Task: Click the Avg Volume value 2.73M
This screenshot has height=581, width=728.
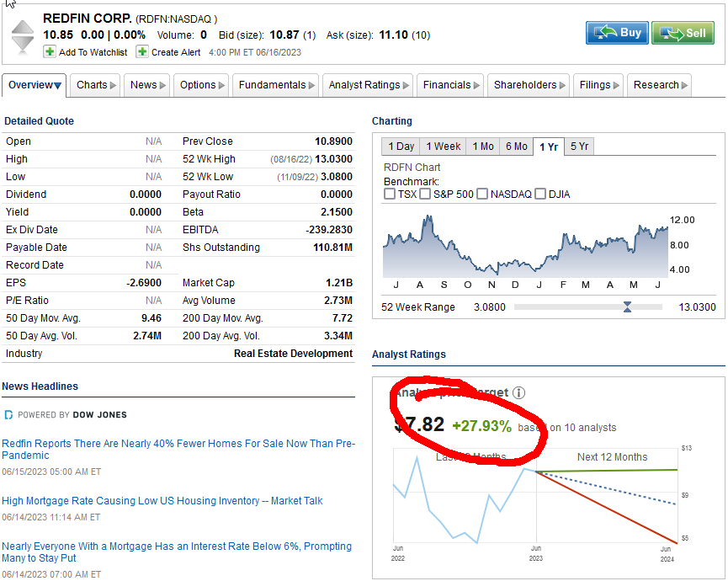Action: (x=338, y=301)
